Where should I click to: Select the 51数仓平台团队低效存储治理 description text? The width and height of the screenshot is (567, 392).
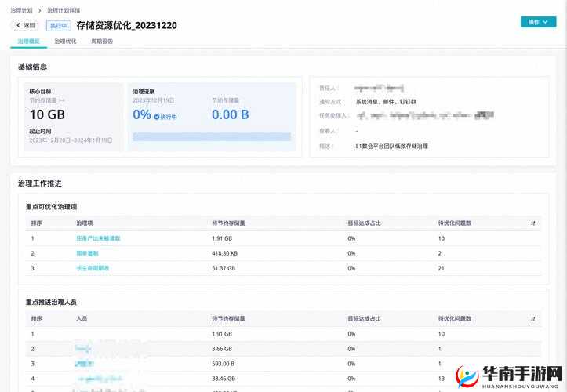point(391,146)
